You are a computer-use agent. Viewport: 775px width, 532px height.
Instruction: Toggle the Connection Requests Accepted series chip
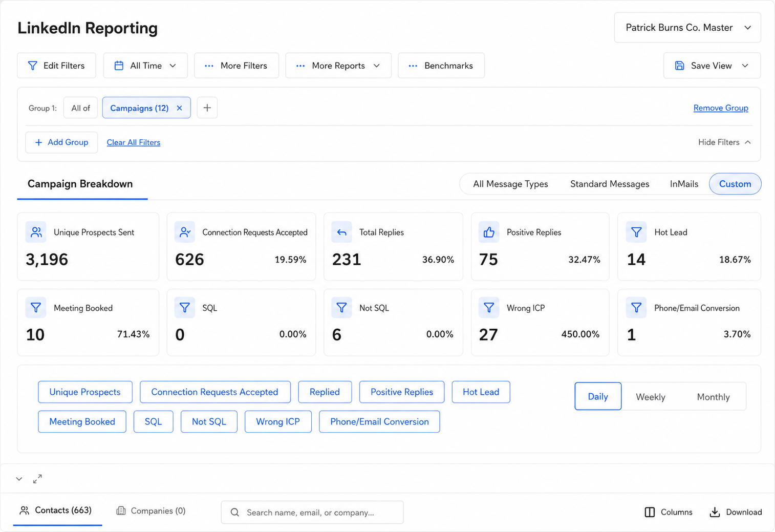tap(215, 392)
